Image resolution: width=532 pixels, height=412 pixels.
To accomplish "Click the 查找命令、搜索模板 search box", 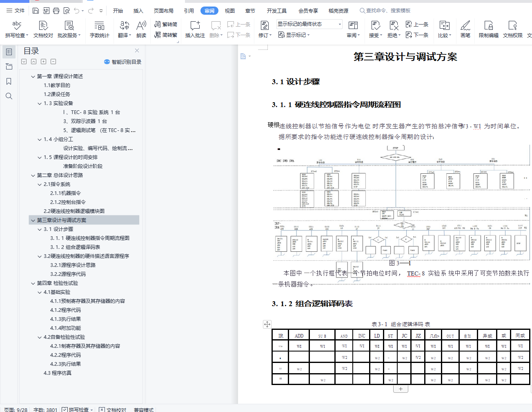I will click(x=385, y=11).
